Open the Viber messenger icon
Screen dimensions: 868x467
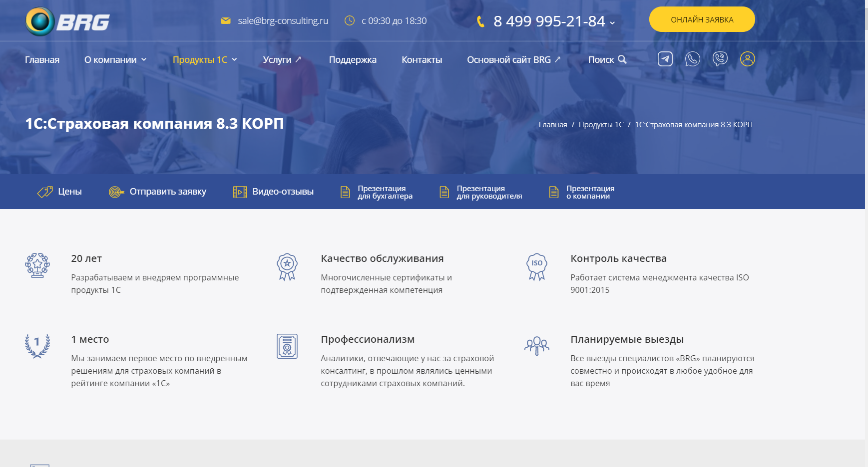pos(720,59)
